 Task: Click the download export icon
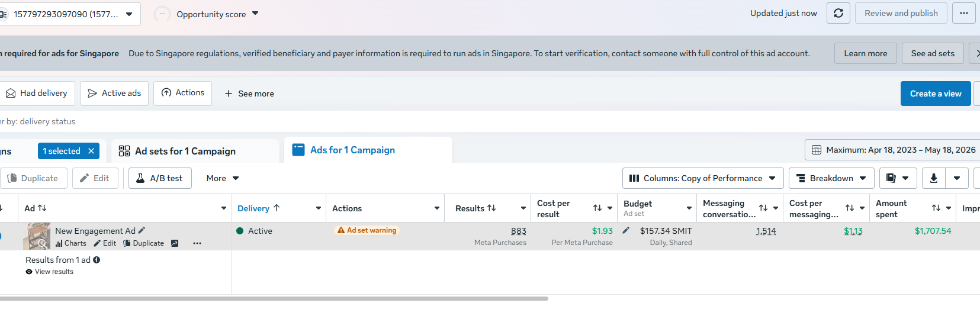(x=933, y=178)
